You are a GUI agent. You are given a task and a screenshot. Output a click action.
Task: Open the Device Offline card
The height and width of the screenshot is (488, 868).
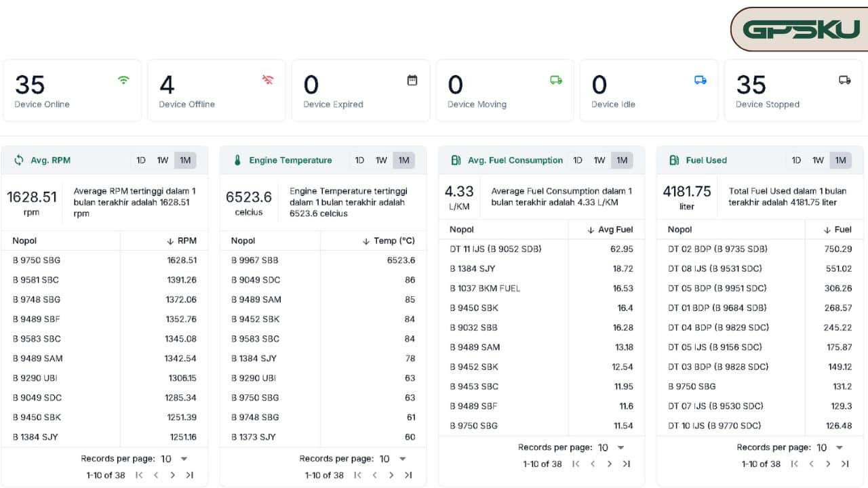216,90
